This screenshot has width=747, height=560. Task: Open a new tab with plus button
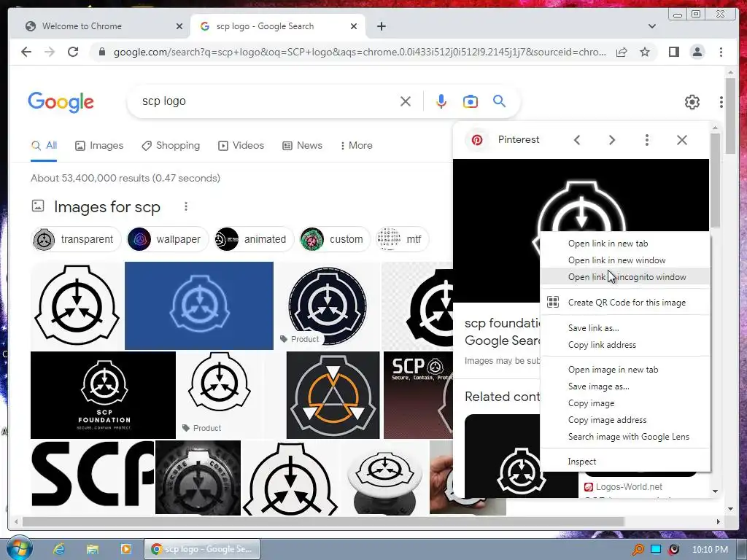pyautogui.click(x=381, y=26)
